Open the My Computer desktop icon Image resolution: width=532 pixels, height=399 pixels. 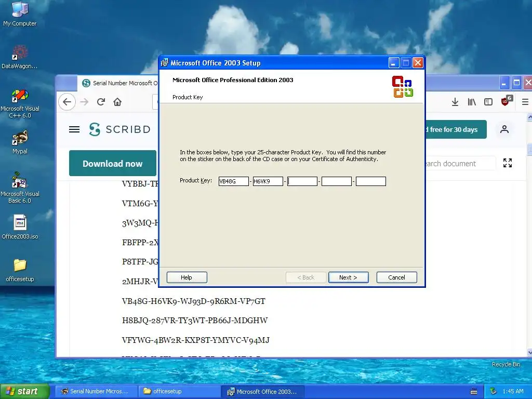(20, 14)
